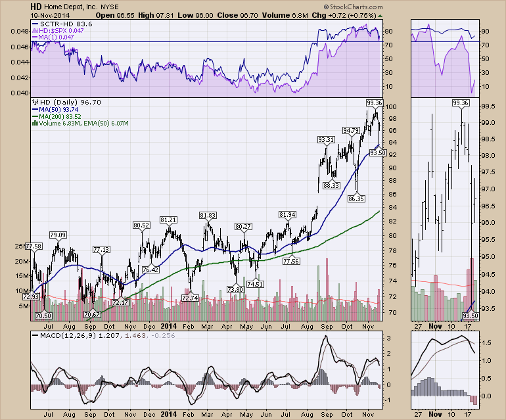
Task: Click the 80.27 peak label
Action: tap(243, 227)
